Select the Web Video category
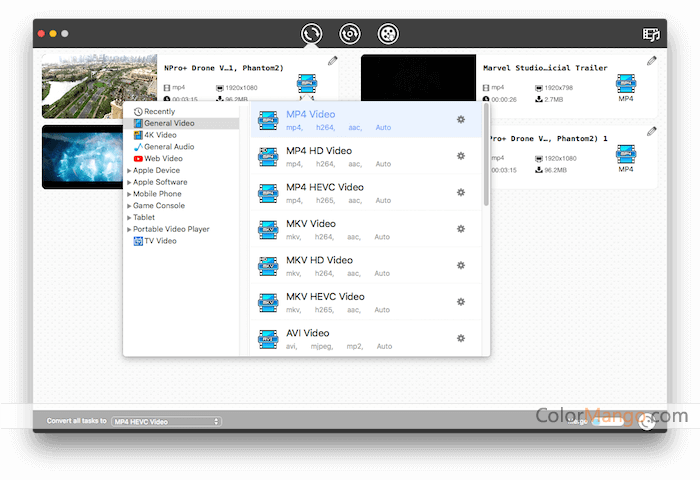700x480 pixels. pyautogui.click(x=163, y=158)
